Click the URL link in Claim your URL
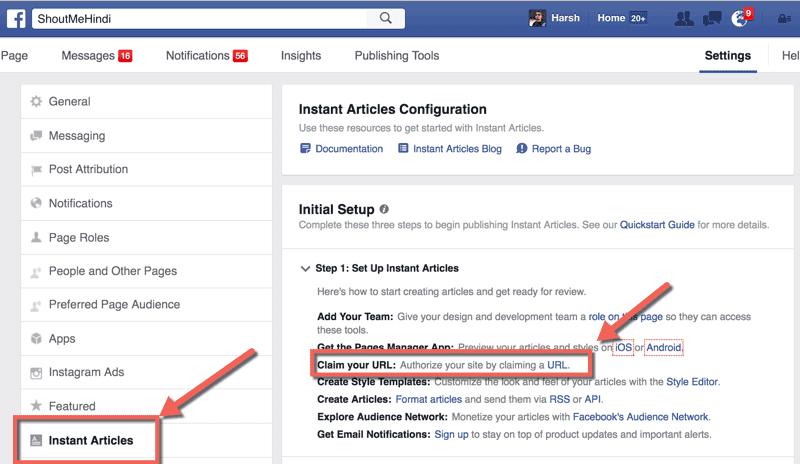800x464 pixels. [557, 365]
